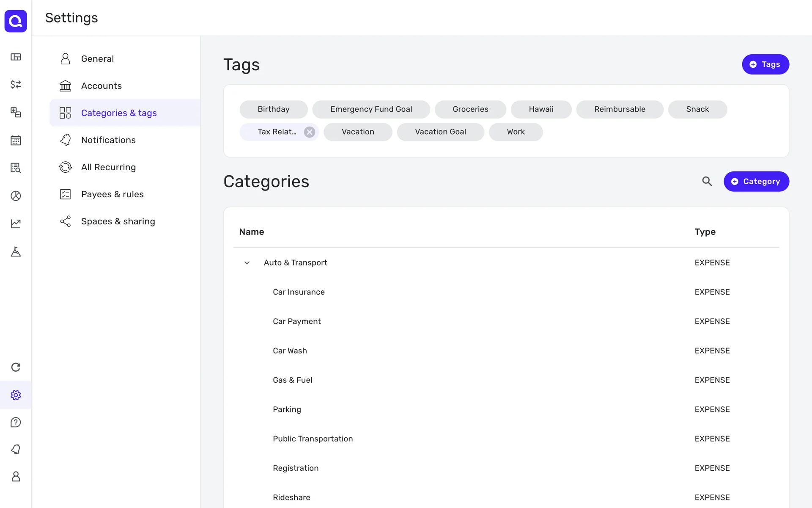Open the Accounts settings section
Image resolution: width=812 pixels, height=508 pixels.
[x=101, y=86]
